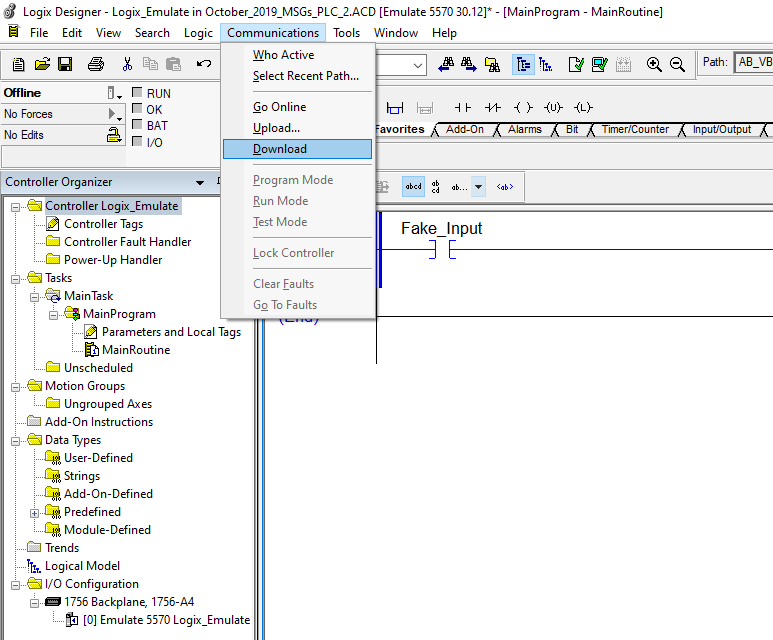Insert Examine On contact instruction

pyautogui.click(x=462, y=107)
